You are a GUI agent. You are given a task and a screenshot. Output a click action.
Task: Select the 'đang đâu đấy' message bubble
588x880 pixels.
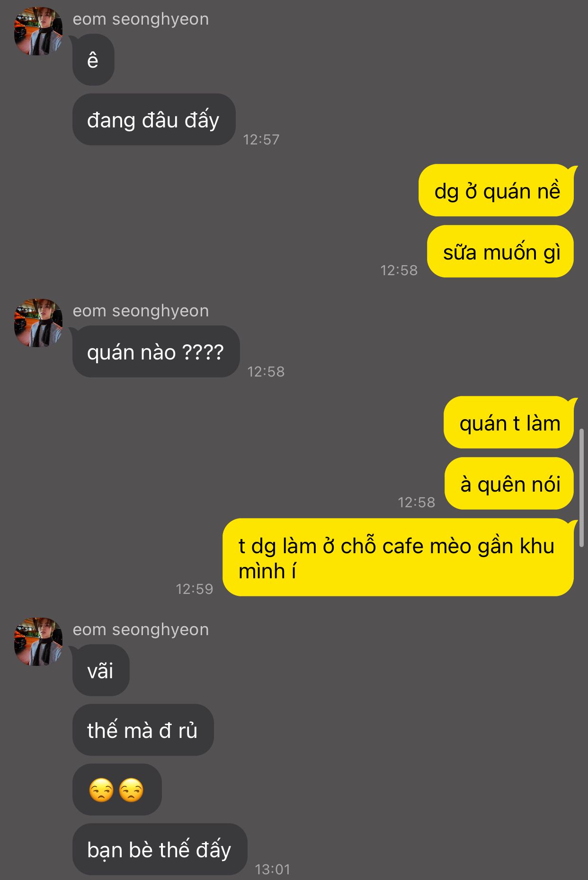pyautogui.click(x=154, y=119)
